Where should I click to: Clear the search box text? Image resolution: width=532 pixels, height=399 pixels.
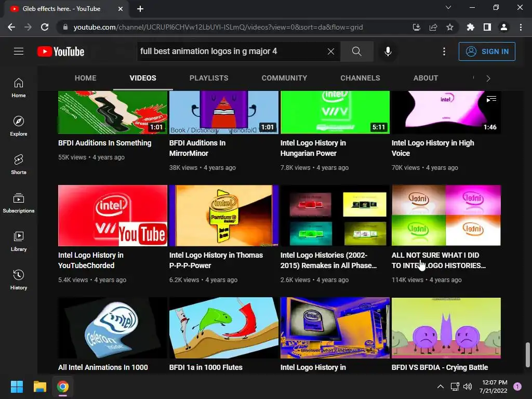click(331, 51)
